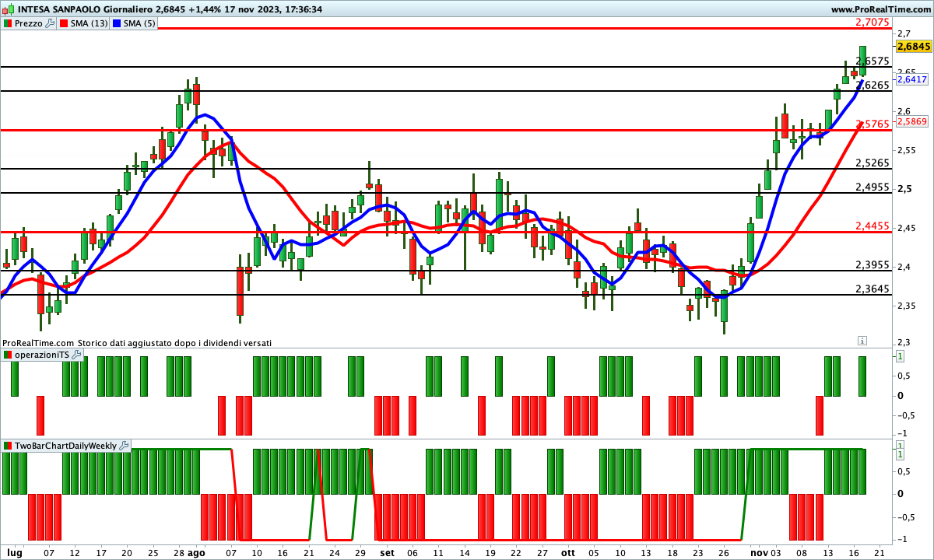Click the TwoBarChartDailyWeekly indicator color swatch
The height and width of the screenshot is (560, 934).
tap(8, 446)
